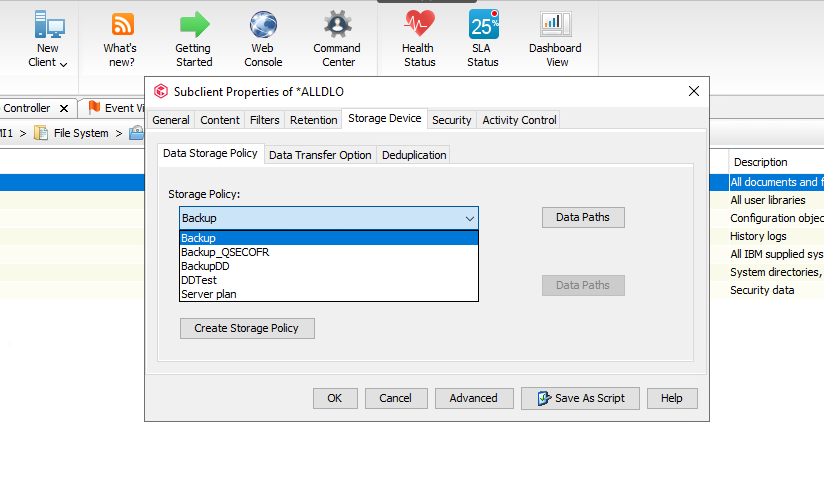Viewport: 824px width, 481px height.
Task: Click Create Storage Policy button
Action: [246, 328]
